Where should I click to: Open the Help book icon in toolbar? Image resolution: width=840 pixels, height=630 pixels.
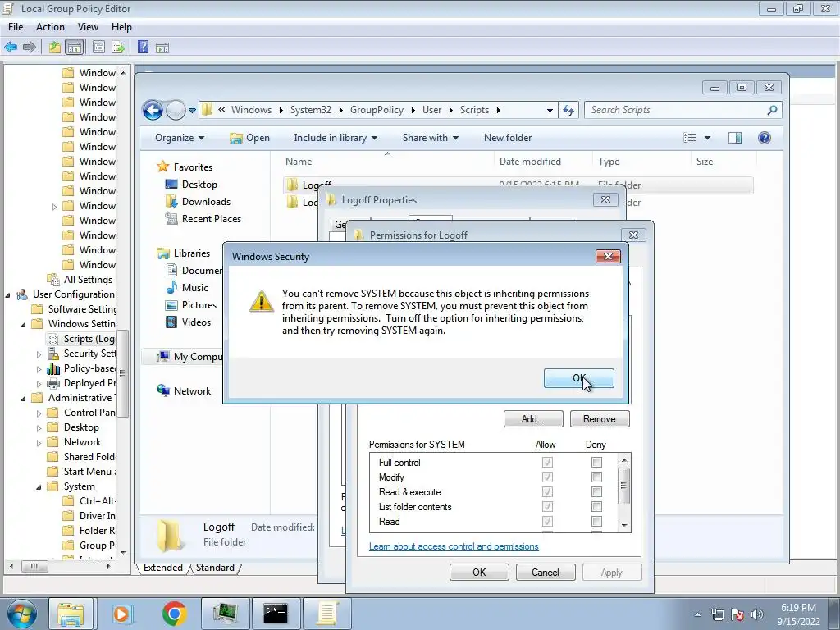[143, 47]
